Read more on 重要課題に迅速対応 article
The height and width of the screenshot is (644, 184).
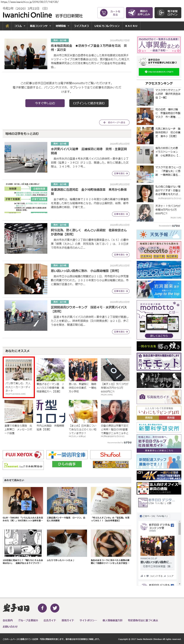pyautogui.click(x=121, y=214)
